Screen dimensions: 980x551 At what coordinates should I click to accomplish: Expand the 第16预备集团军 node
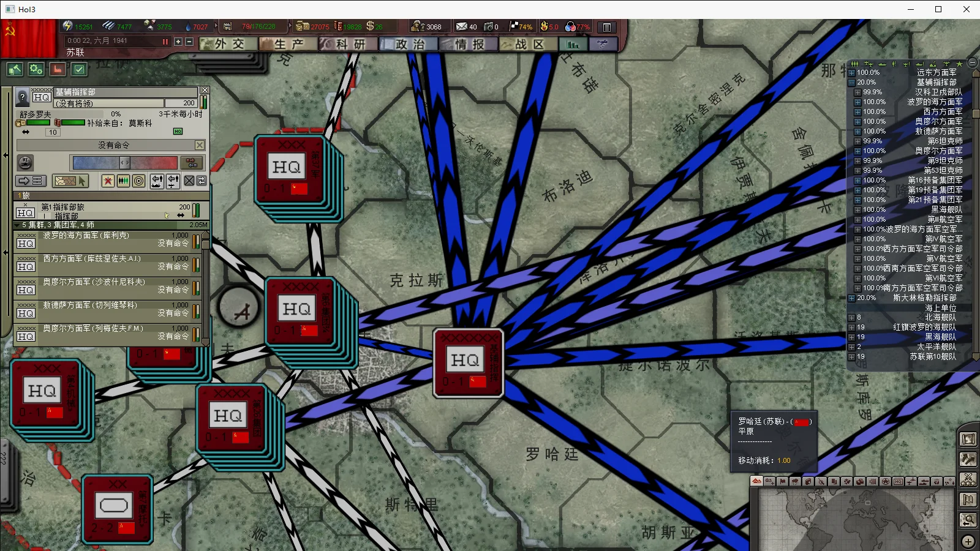tap(858, 180)
